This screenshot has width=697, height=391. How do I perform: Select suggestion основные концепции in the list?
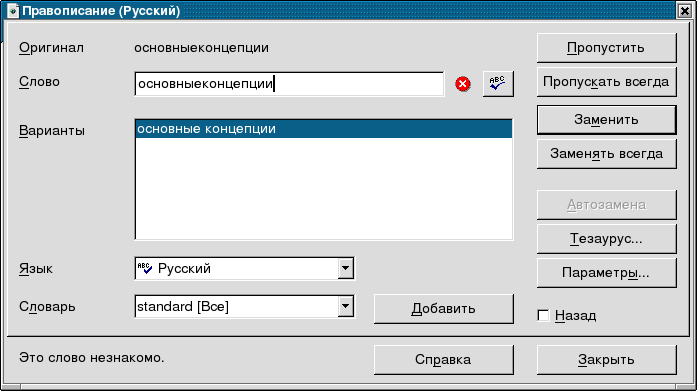pyautogui.click(x=324, y=129)
